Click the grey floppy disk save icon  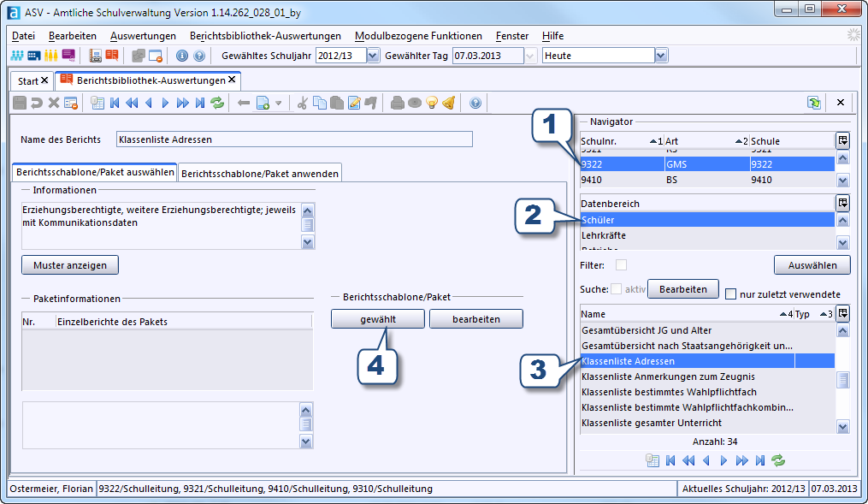(x=20, y=103)
